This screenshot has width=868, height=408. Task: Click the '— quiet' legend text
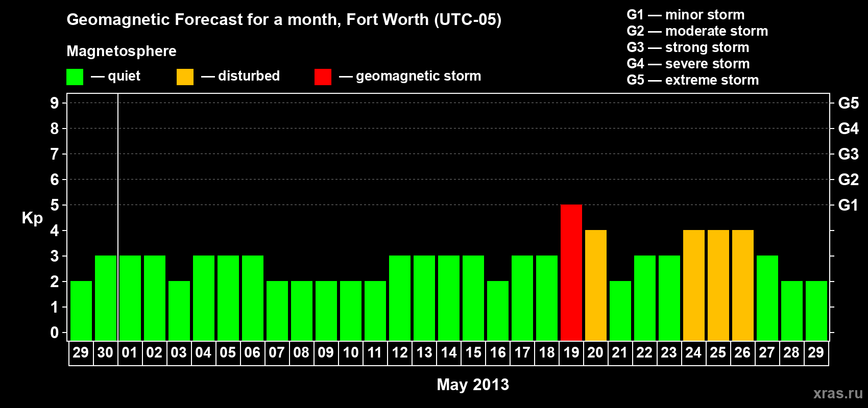point(115,76)
